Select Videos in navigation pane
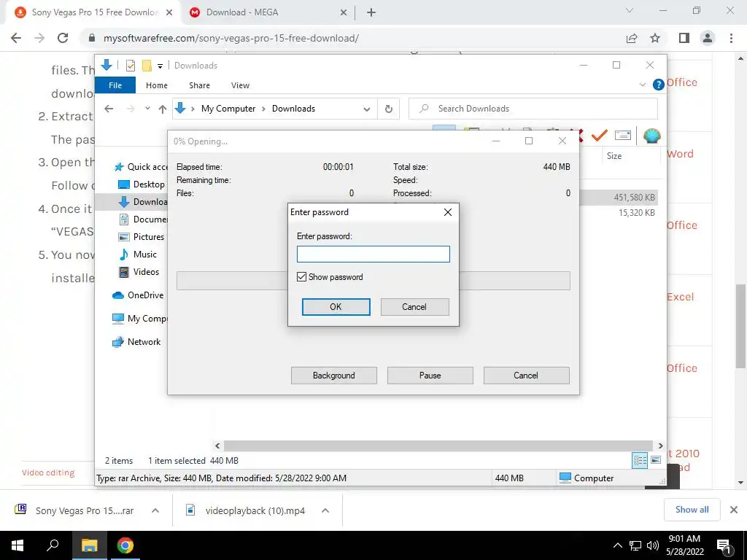This screenshot has width=747, height=560. tap(139, 272)
